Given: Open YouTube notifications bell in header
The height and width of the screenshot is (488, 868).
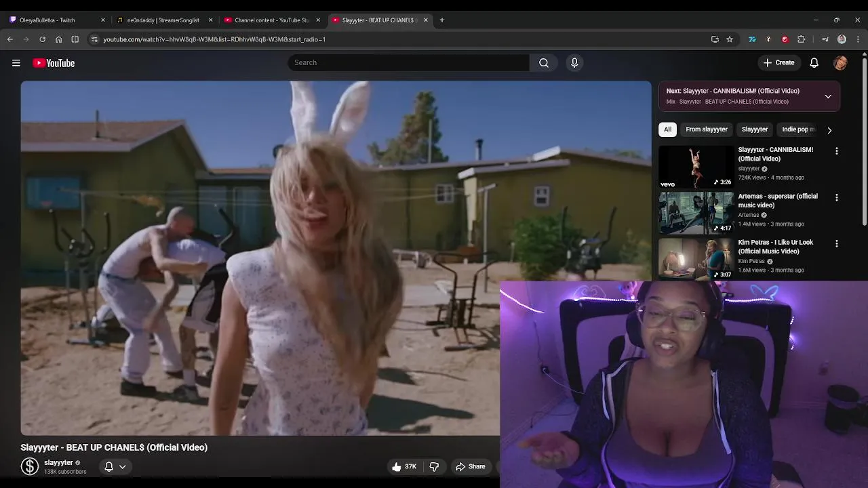Looking at the screenshot, I should (814, 63).
